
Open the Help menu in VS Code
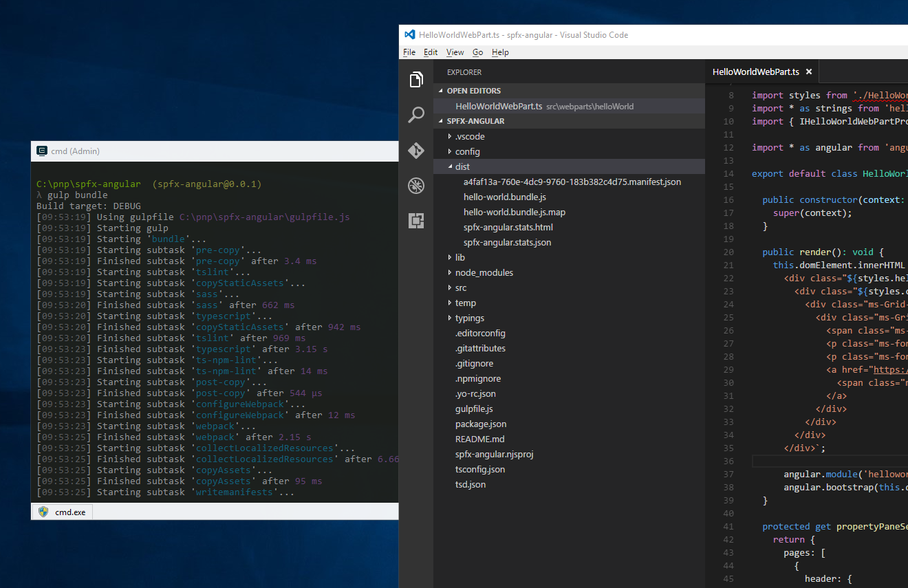click(500, 52)
